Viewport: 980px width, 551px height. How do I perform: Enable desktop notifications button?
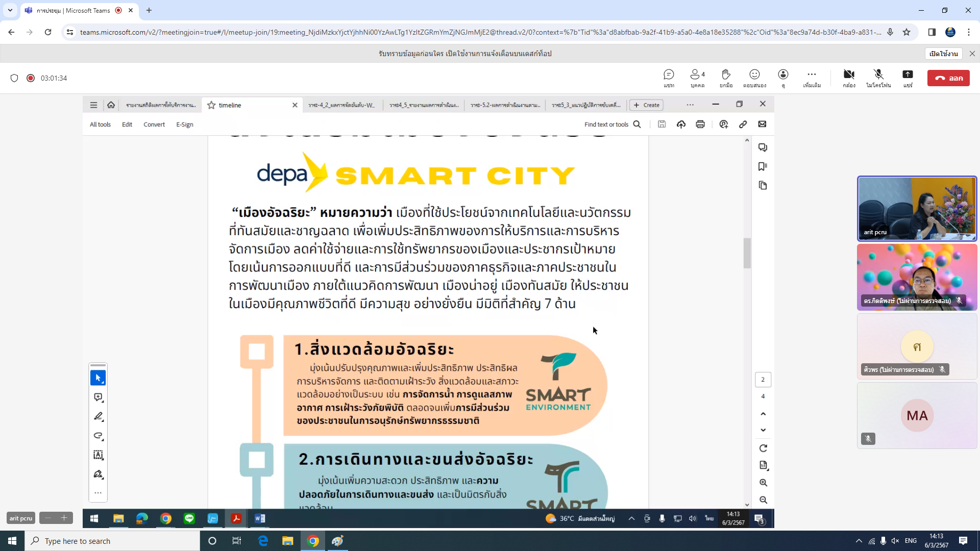[943, 54]
